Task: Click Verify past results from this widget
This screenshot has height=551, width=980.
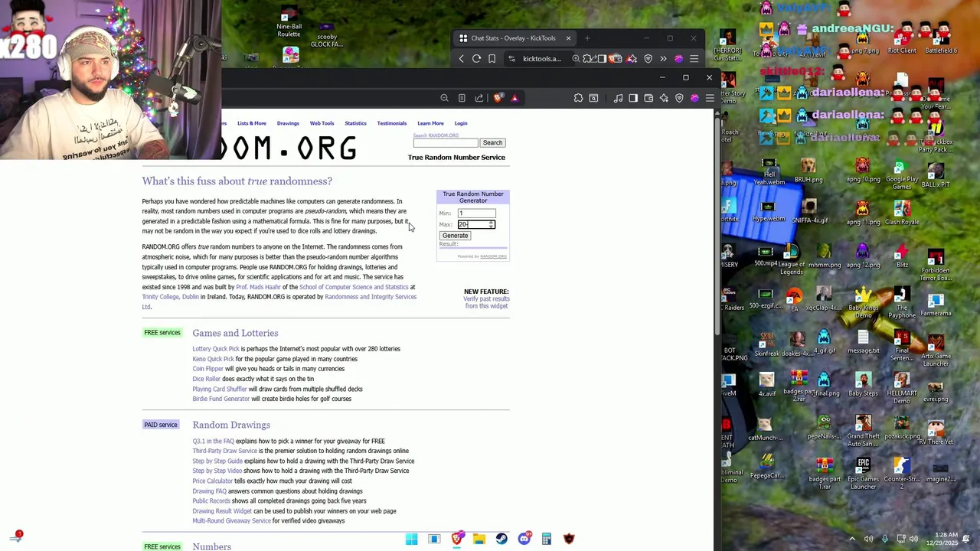Action: pyautogui.click(x=486, y=302)
